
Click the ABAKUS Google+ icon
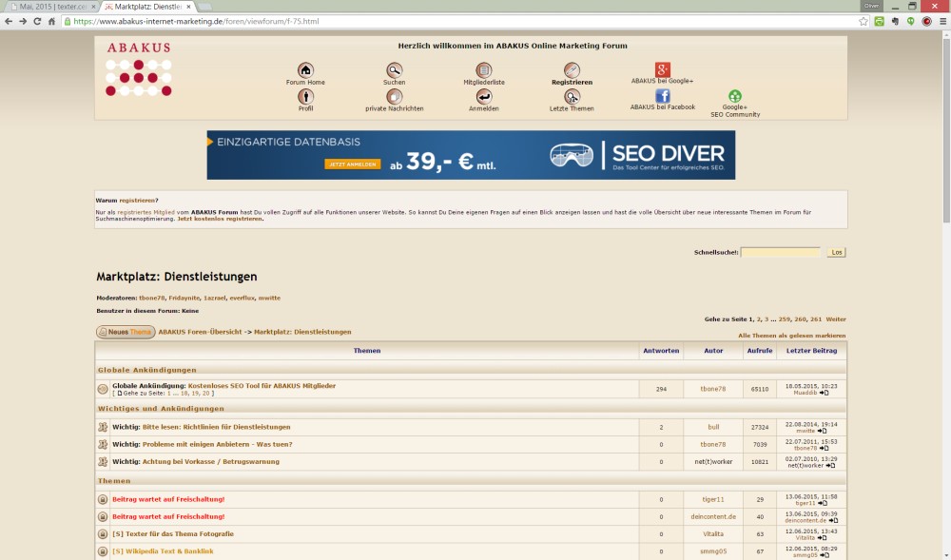[663, 69]
